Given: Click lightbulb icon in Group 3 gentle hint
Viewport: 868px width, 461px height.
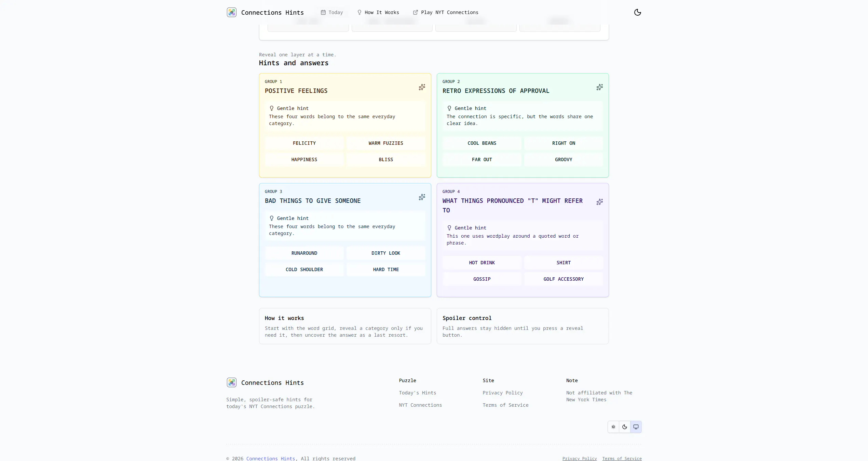Looking at the screenshot, I should tap(272, 218).
